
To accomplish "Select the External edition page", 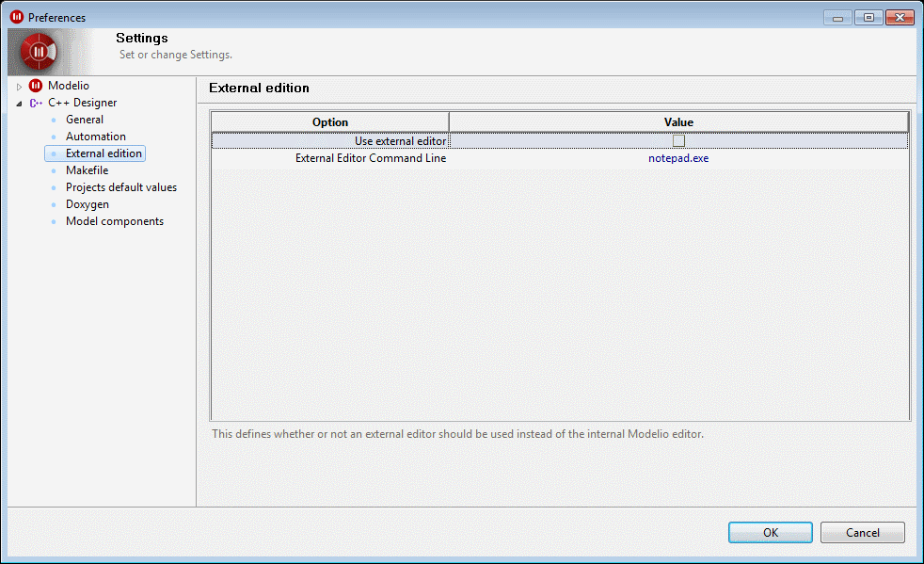I will pos(104,153).
